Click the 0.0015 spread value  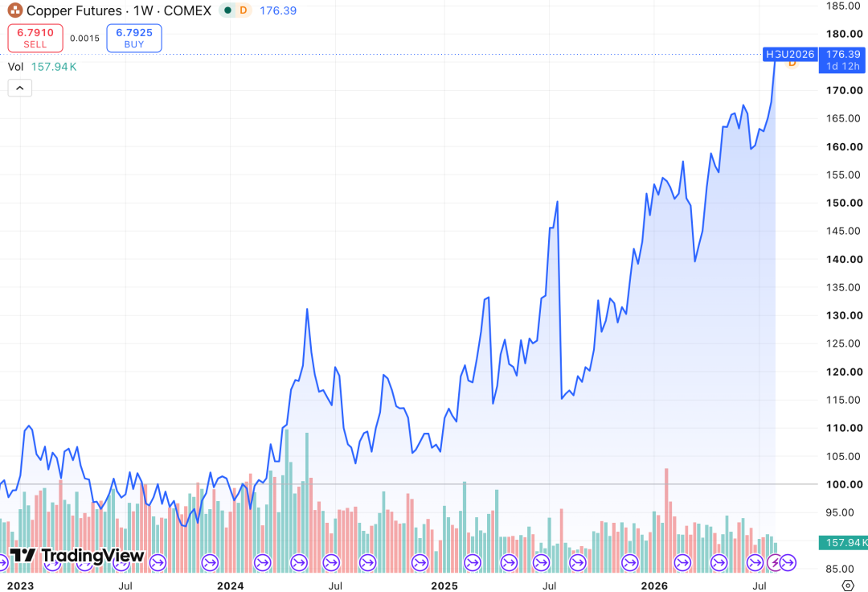pos(84,39)
